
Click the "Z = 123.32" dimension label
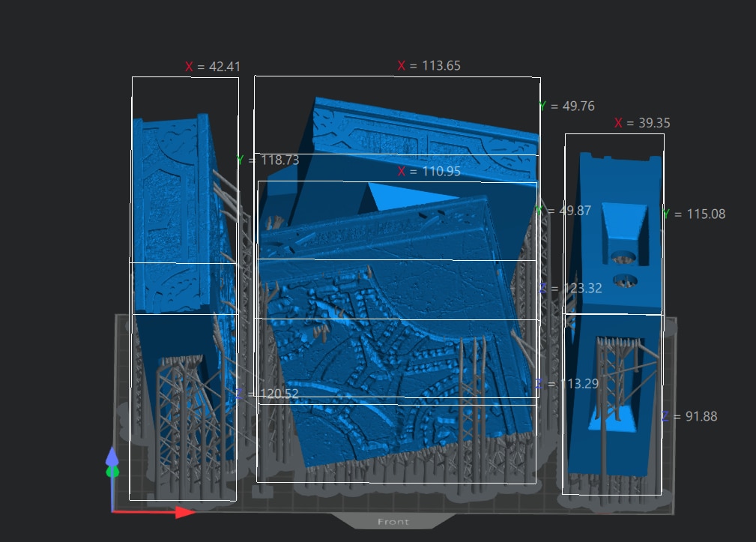click(571, 289)
